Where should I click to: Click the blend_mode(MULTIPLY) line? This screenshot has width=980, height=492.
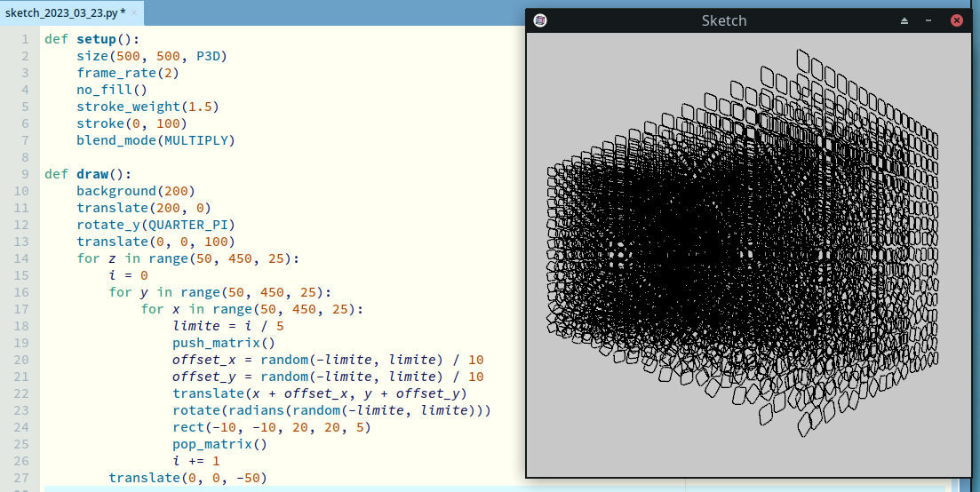tap(155, 140)
